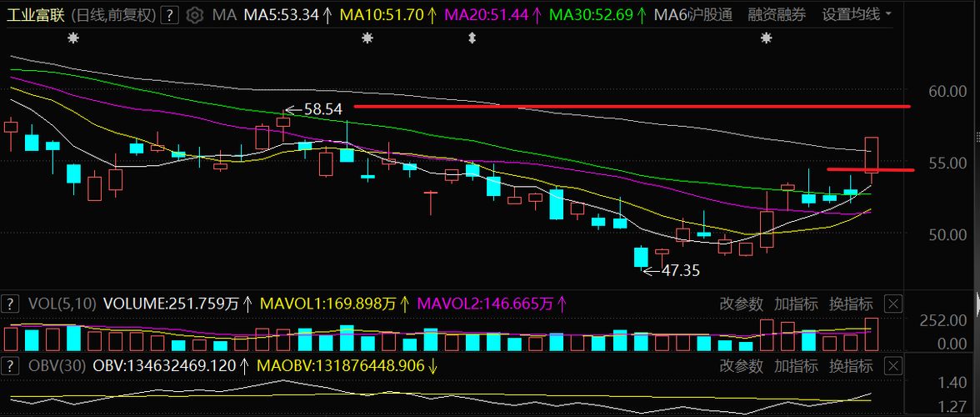Click the up-down arrow event marker above chart
Image resolution: width=980 pixels, height=417 pixels.
pyautogui.click(x=472, y=38)
